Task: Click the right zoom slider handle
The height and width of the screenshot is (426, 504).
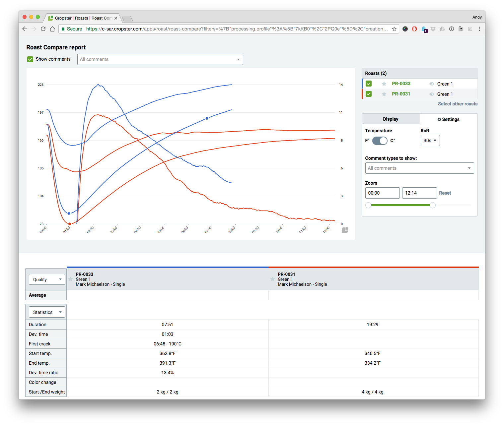Action: click(433, 205)
